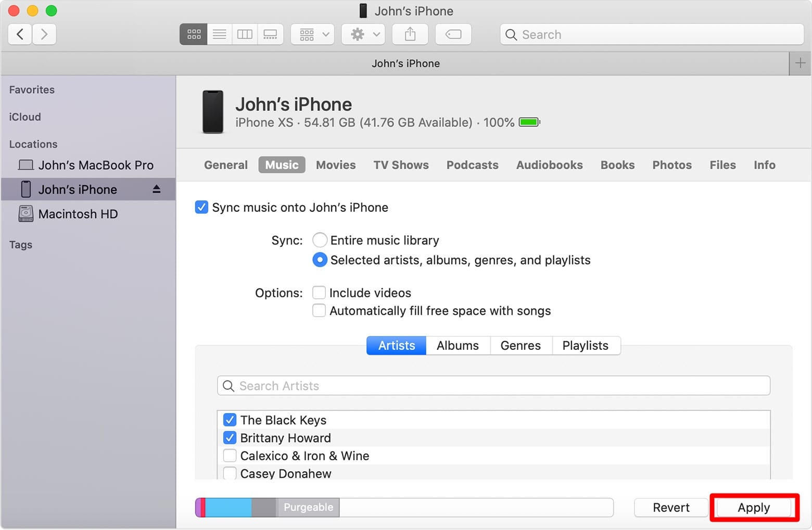812x530 pixels.
Task: Click the iPhone device image
Action: pos(213,112)
